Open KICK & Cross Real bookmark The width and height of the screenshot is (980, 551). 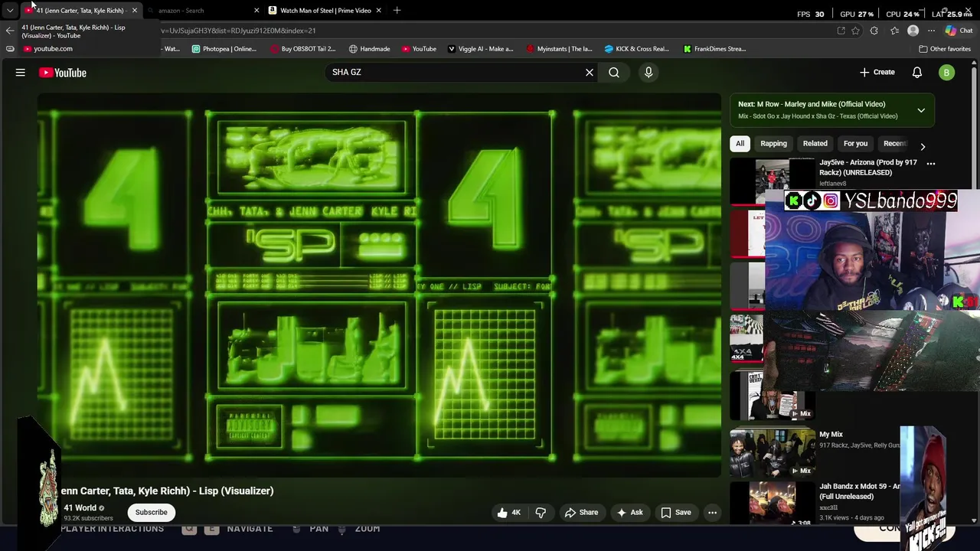(x=636, y=49)
